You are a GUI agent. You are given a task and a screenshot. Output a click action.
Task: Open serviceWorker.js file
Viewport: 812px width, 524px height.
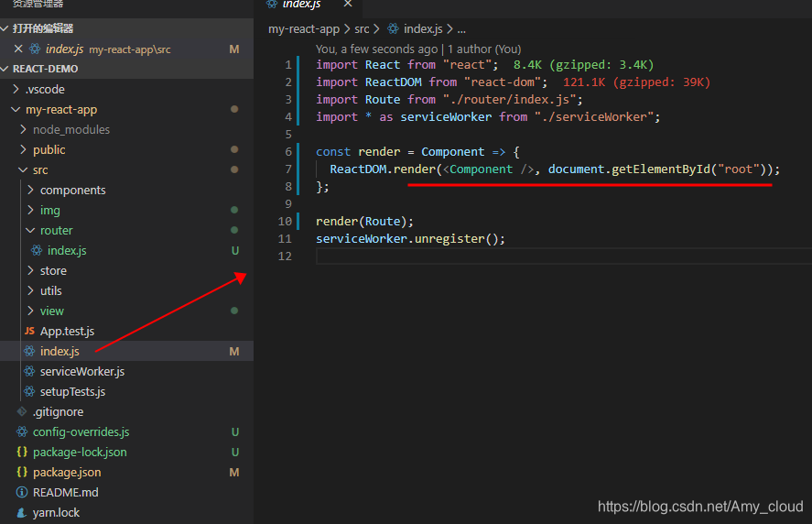(x=82, y=371)
